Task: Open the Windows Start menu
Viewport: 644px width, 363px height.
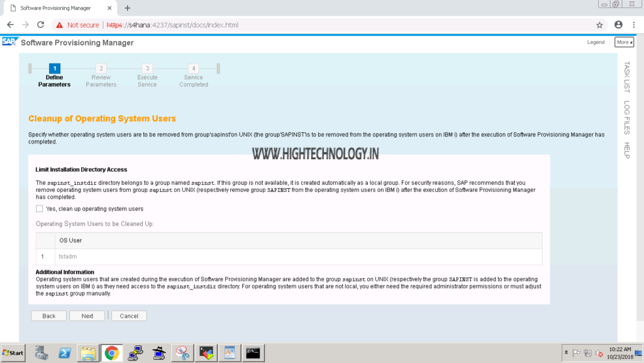Action: click(13, 353)
